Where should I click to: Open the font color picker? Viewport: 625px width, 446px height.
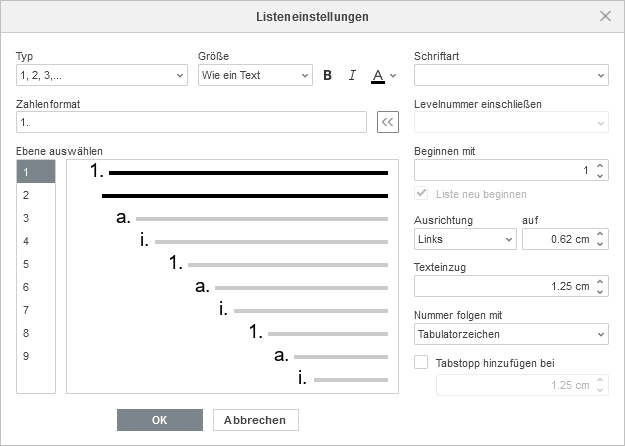[383, 75]
